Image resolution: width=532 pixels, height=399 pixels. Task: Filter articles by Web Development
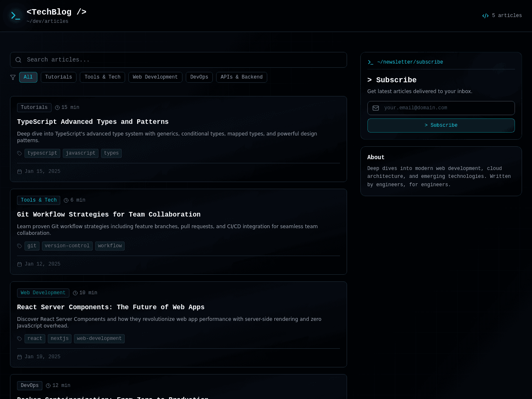tap(155, 77)
